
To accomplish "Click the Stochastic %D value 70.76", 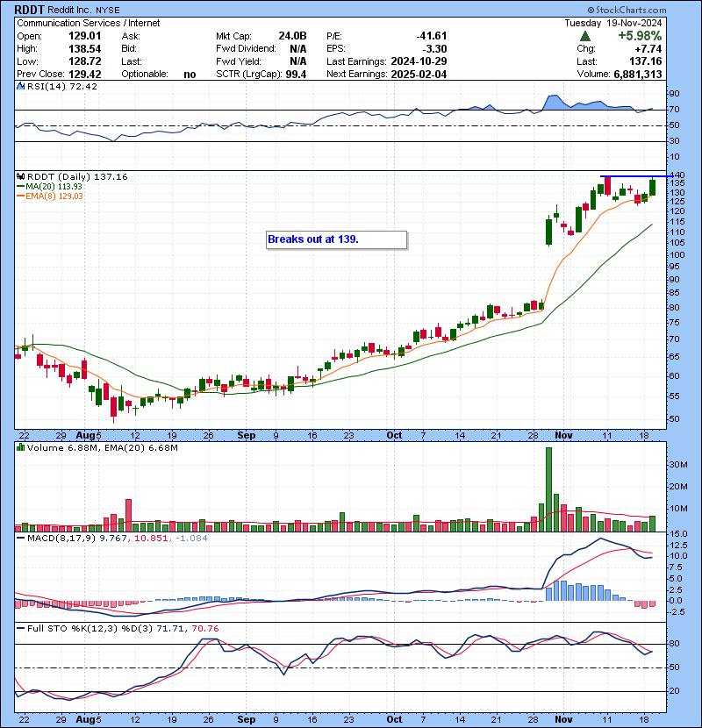I will pos(204,629).
